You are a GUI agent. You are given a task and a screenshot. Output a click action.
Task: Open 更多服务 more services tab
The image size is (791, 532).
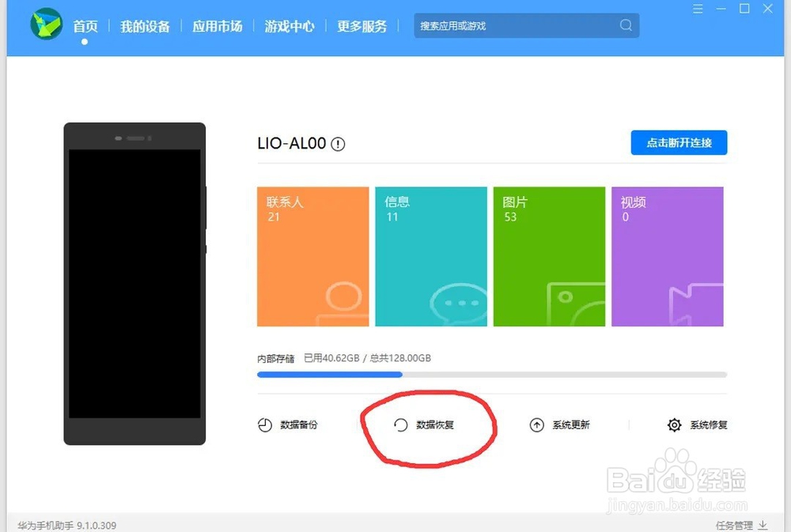point(362,26)
